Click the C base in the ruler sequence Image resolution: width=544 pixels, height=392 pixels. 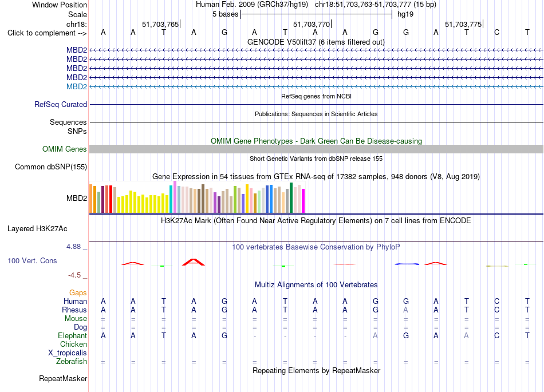pos(497,32)
